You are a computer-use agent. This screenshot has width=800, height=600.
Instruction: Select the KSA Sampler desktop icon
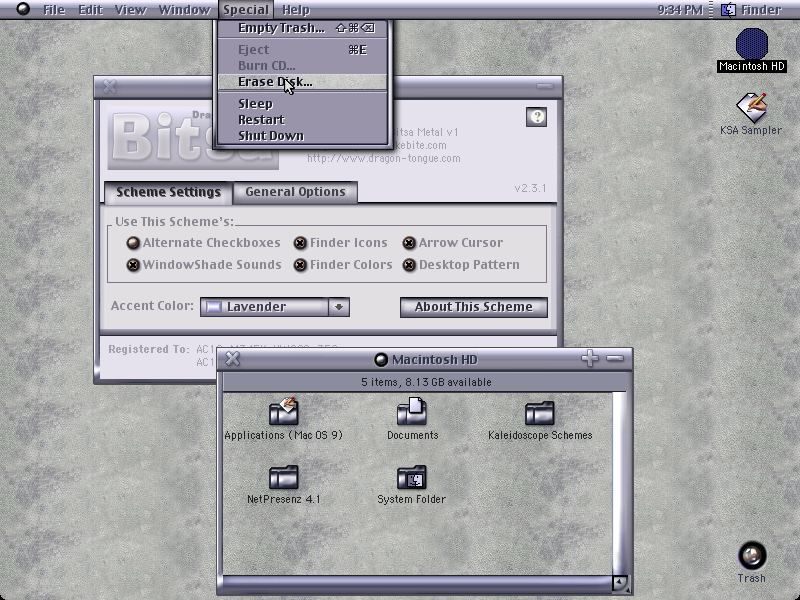point(751,108)
